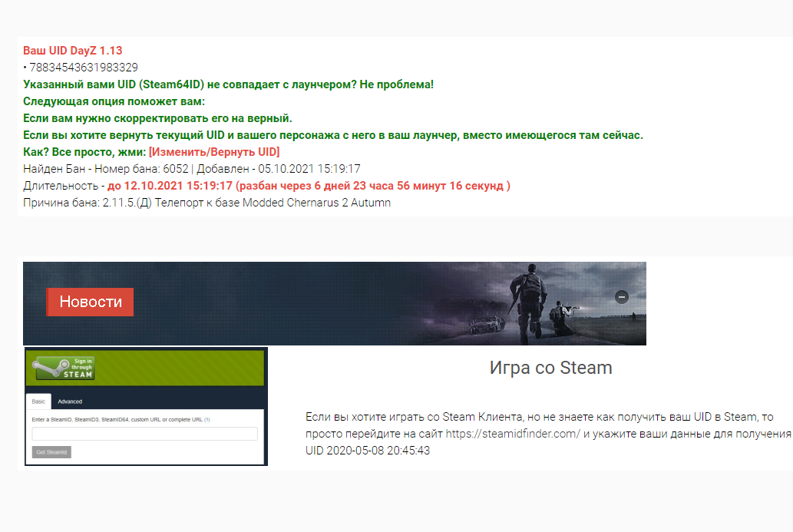Click the steamidfinder screenshot thumbnail
The image size is (793, 532).
point(146,407)
